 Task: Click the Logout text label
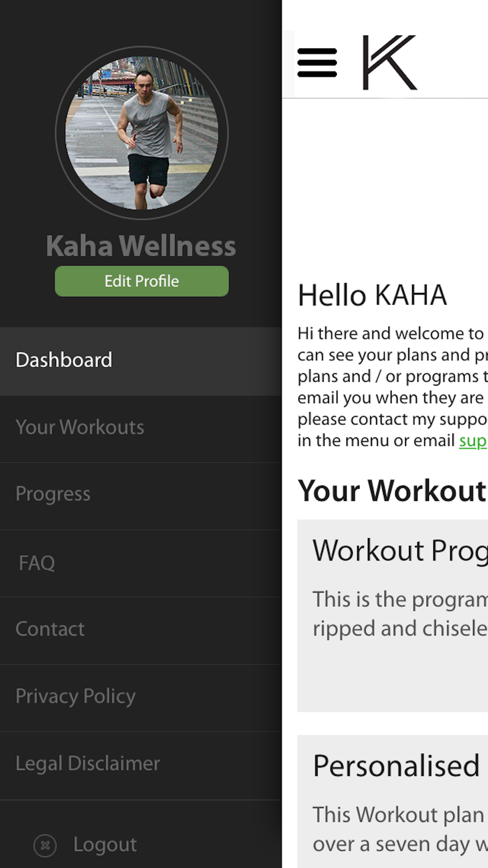(105, 845)
